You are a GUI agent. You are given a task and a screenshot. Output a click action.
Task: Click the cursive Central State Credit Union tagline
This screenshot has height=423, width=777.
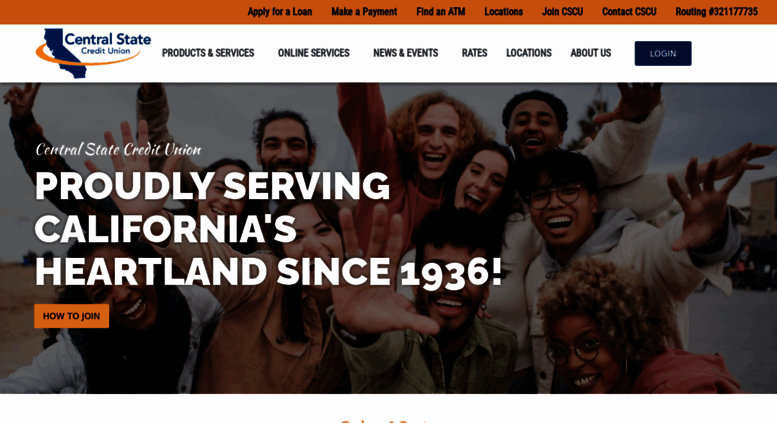118,149
